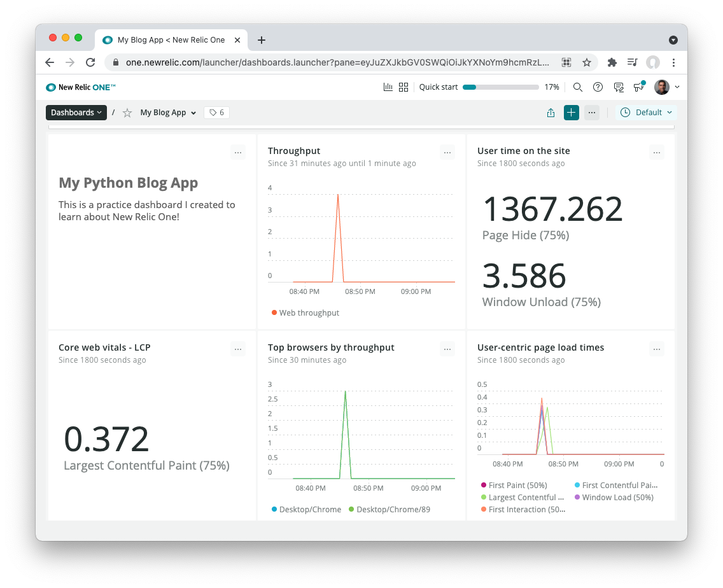Expand the Dashboards dropdown
Viewport: 723px width, 588px height.
coord(76,113)
